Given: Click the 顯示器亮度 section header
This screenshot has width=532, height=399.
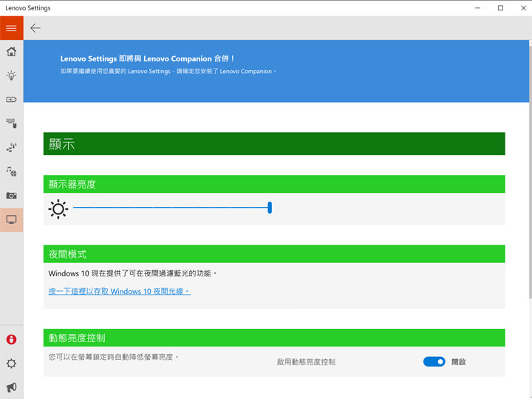Looking at the screenshot, I should (274, 184).
